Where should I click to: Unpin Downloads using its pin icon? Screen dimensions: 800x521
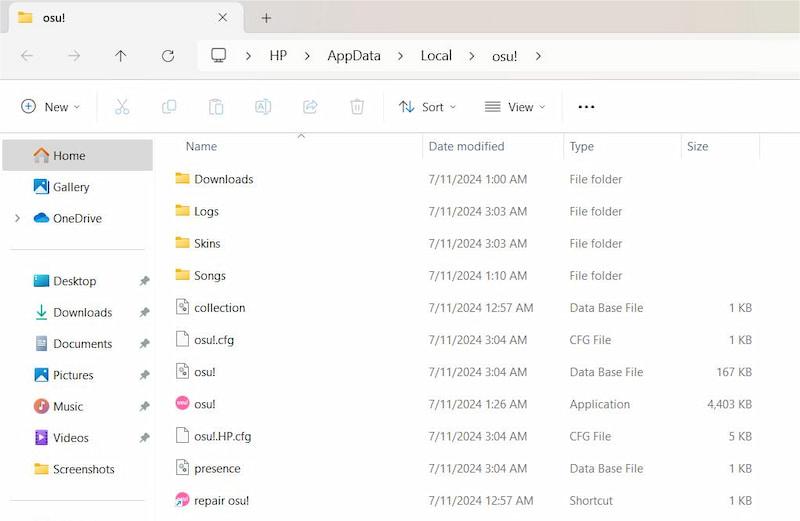tap(145, 312)
